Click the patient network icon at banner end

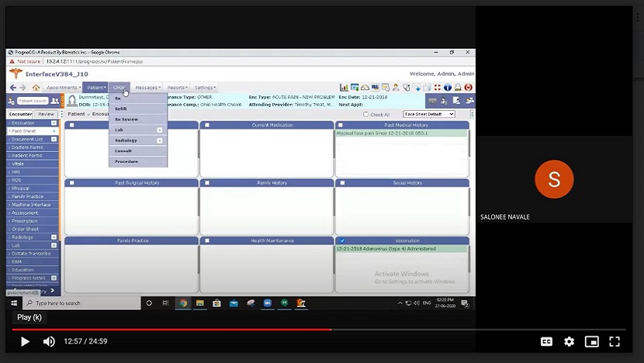(x=469, y=101)
